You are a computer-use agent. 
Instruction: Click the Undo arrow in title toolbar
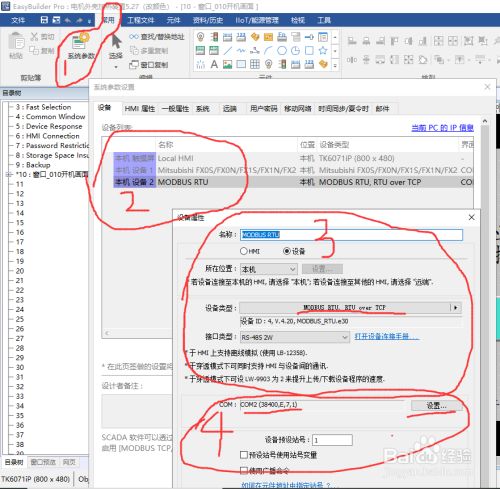[x=68, y=20]
